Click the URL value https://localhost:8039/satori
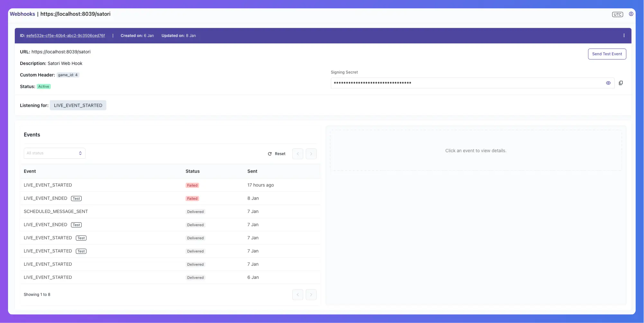This screenshot has height=323, width=644. pos(61,52)
